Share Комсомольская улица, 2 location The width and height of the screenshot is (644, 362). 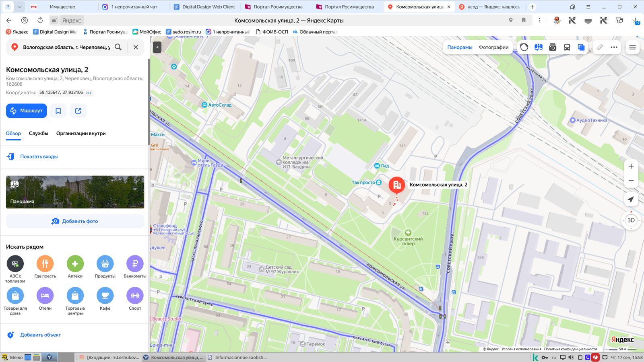78,111
